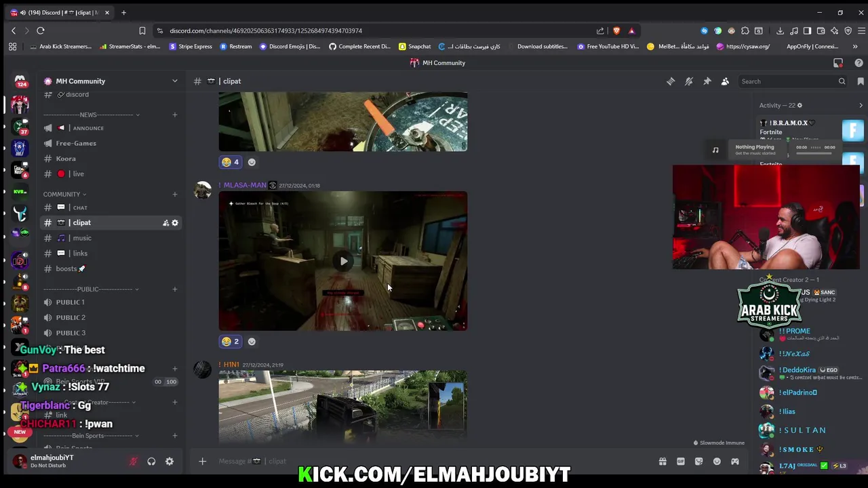The image size is (868, 488).
Task: Collapse the PUBLIC category
Action: pyautogui.click(x=92, y=289)
